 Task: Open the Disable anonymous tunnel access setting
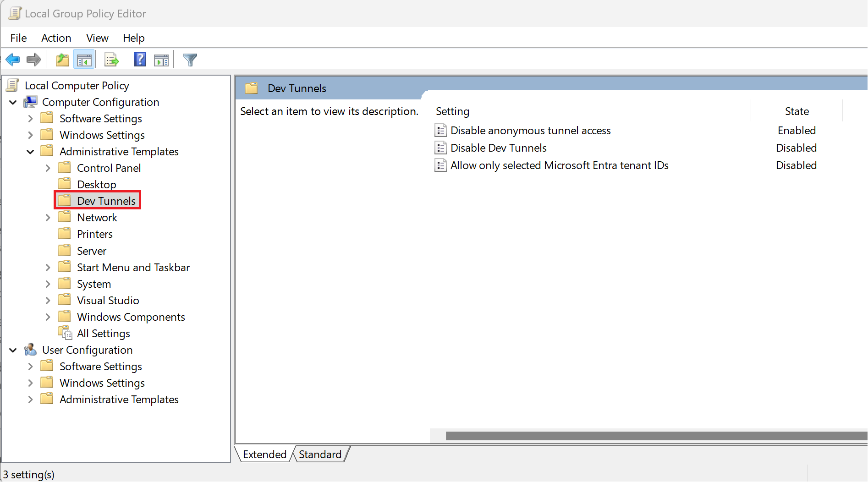tap(530, 130)
